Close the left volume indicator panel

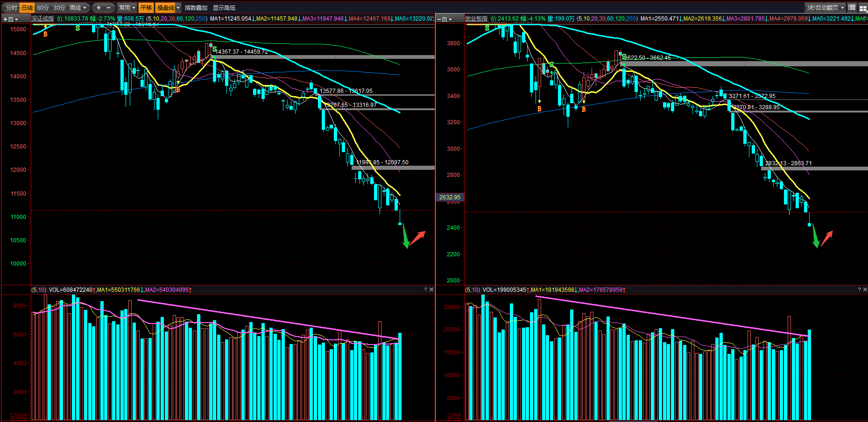[431, 290]
